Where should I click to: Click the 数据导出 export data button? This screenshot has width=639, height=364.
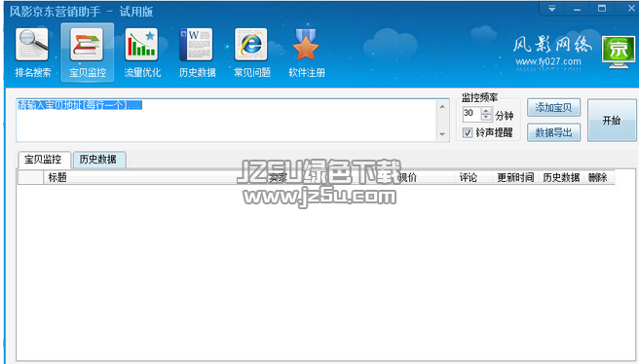tap(553, 132)
